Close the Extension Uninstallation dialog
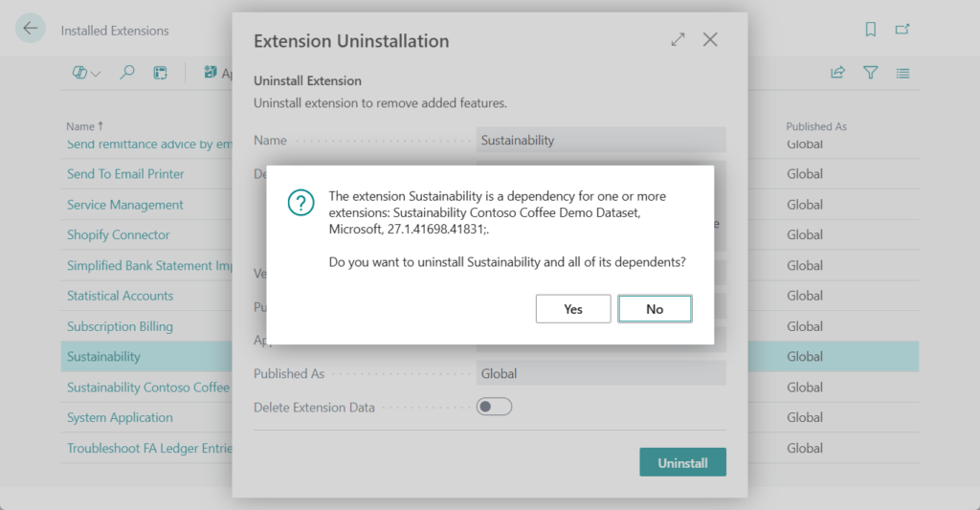This screenshot has height=510, width=980. pyautogui.click(x=710, y=40)
